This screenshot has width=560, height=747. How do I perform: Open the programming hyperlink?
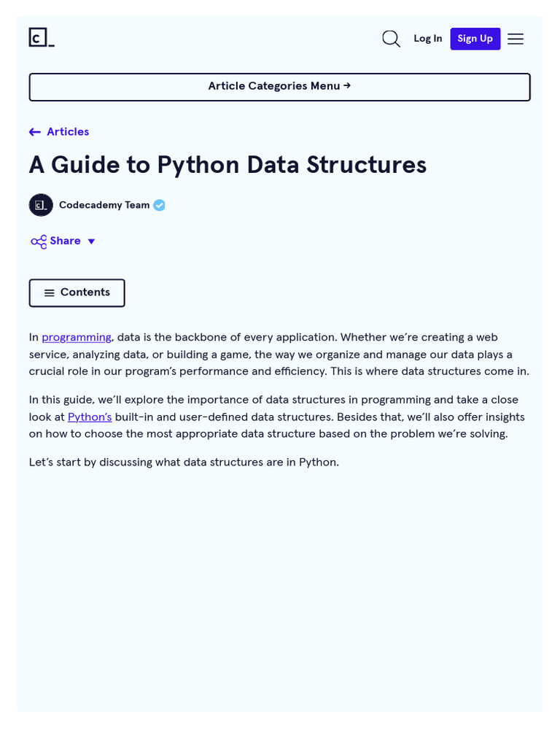point(76,337)
